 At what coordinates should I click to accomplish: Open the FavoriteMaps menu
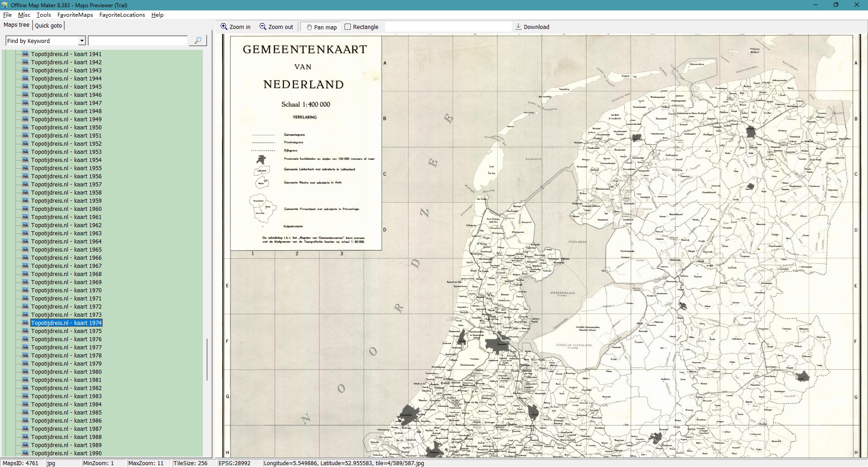75,15
